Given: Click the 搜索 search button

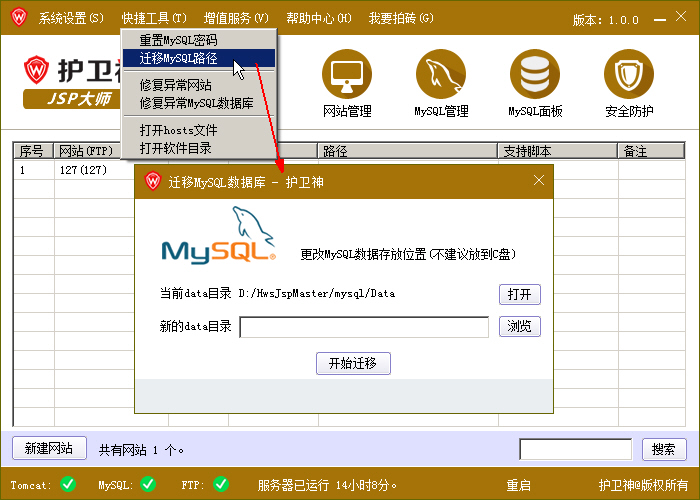Looking at the screenshot, I should point(664,449).
